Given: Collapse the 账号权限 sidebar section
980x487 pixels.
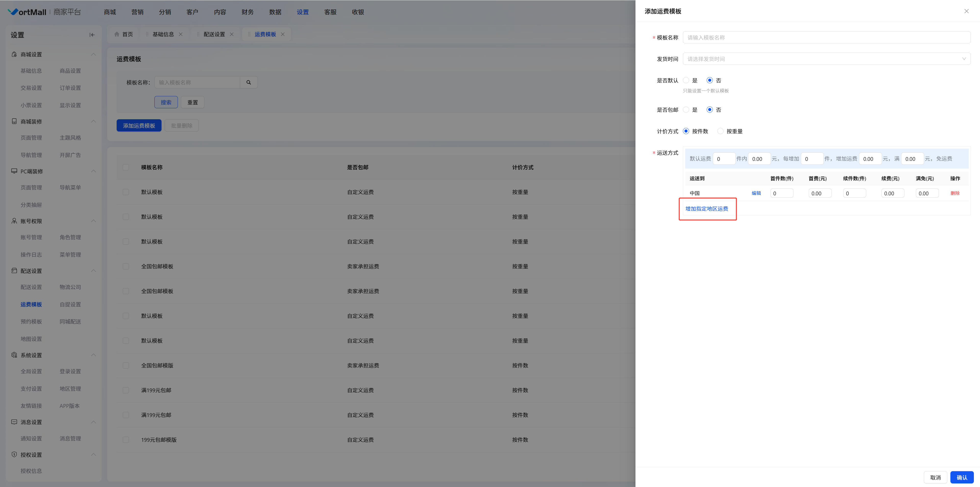Looking at the screenshot, I should coord(93,221).
